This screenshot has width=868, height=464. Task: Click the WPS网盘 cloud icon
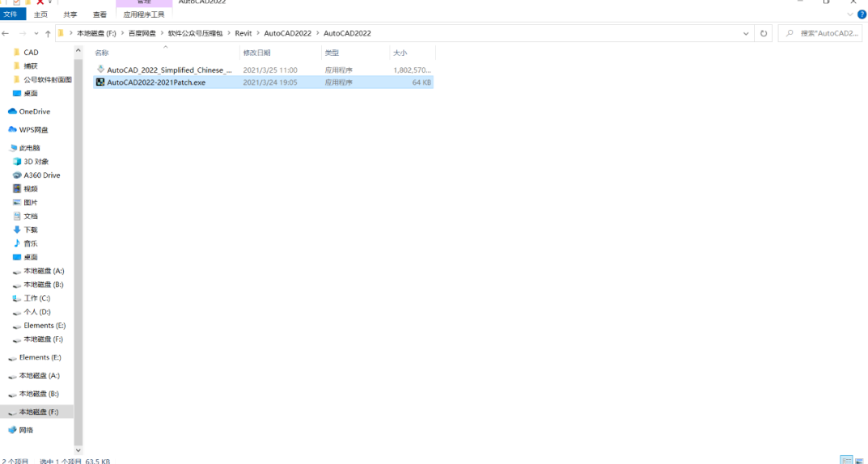(x=12, y=130)
